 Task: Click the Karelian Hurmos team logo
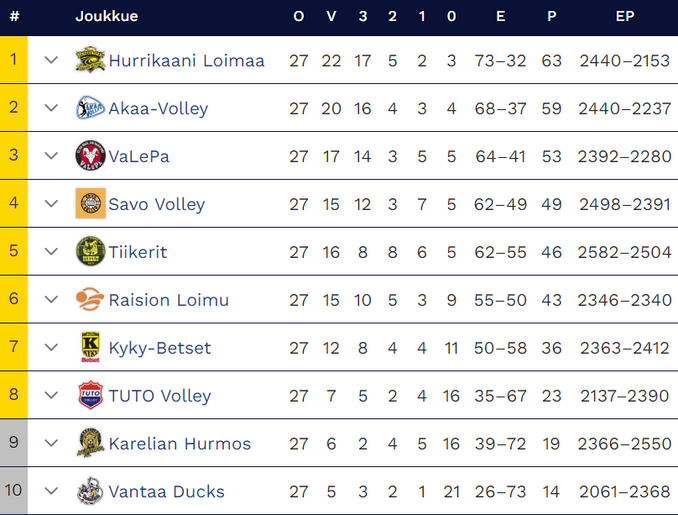(90, 444)
